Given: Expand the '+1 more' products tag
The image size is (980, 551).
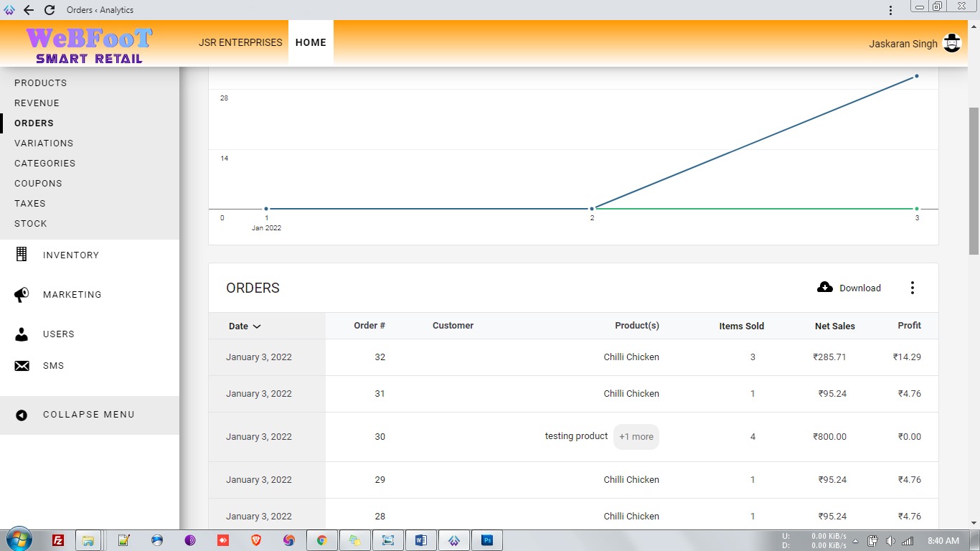Looking at the screenshot, I should pos(636,437).
